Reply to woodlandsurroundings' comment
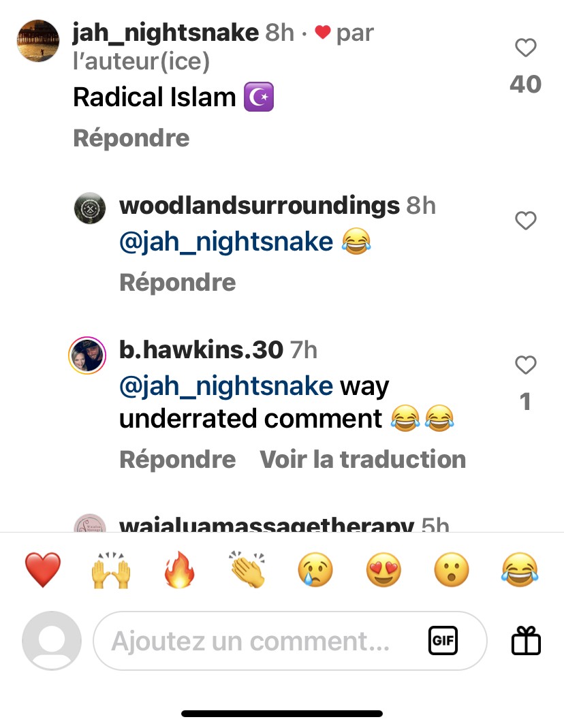 178,283
